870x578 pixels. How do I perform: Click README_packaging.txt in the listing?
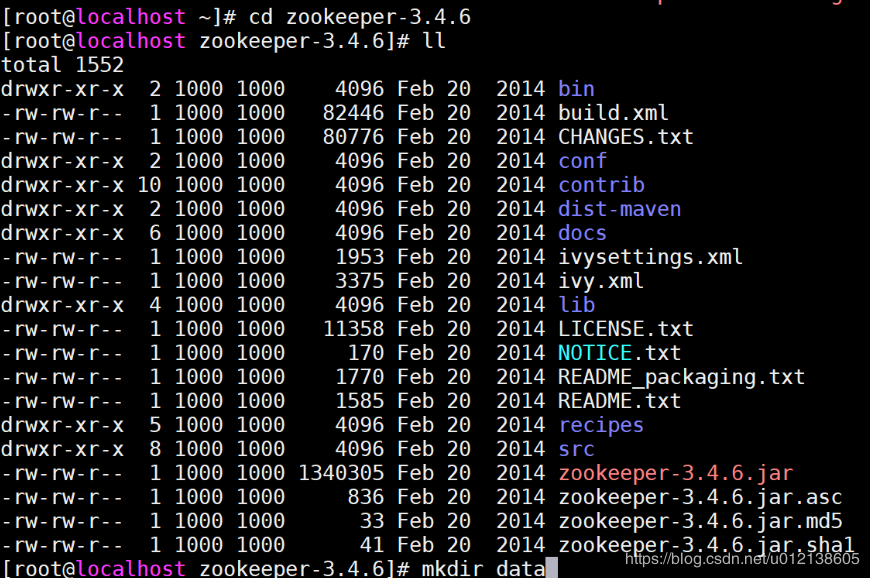(x=681, y=377)
